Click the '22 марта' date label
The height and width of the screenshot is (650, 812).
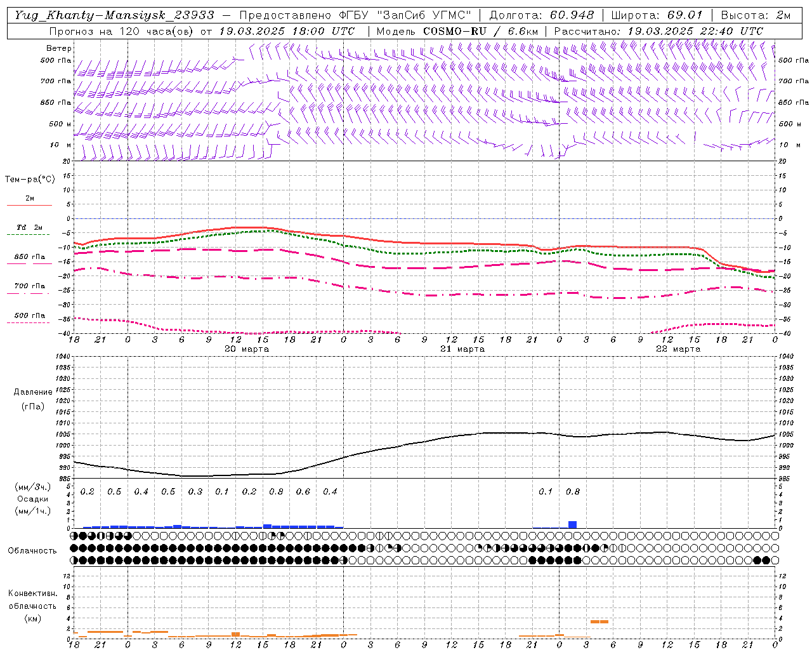(678, 349)
